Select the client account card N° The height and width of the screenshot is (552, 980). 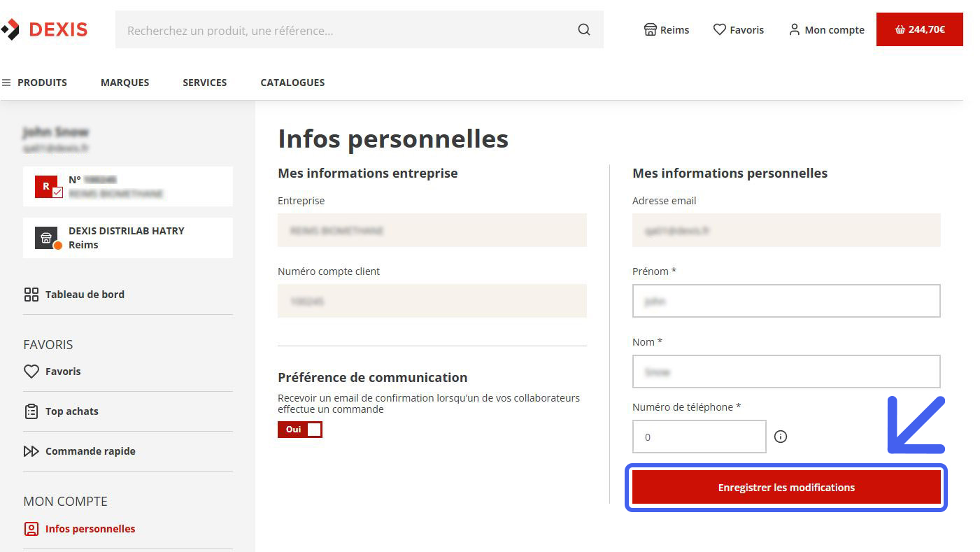pyautogui.click(x=128, y=187)
